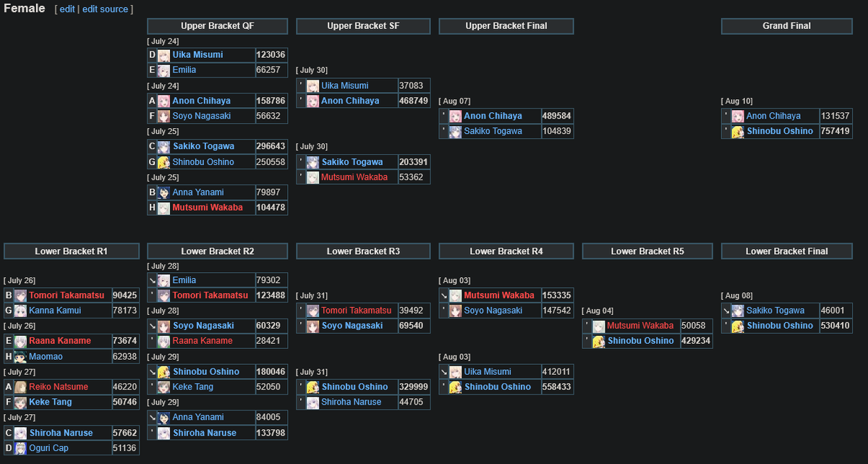The width and height of the screenshot is (868, 464).
Task: Open Anon Chihaya link in Upper Bracket SF
Action: click(x=350, y=101)
